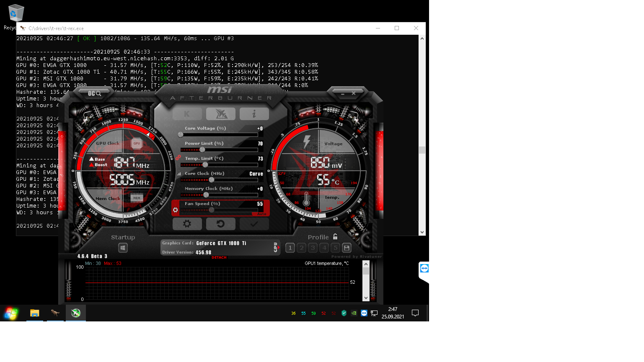Click the Power Limit slider handle

coord(202,149)
